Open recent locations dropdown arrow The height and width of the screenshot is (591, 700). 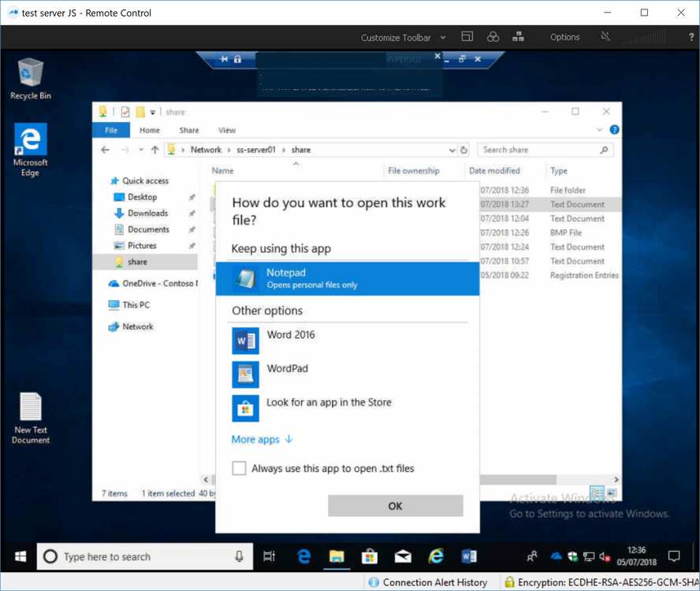[141, 150]
